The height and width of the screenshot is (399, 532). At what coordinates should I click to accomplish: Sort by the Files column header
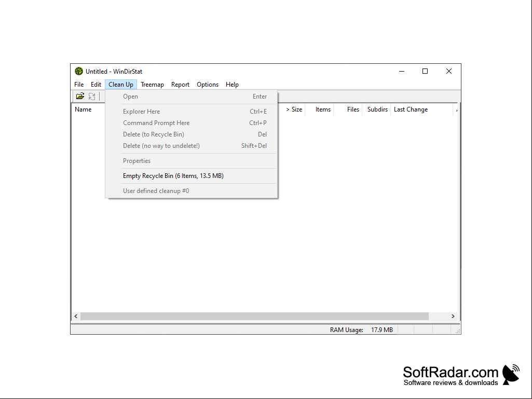pos(348,109)
